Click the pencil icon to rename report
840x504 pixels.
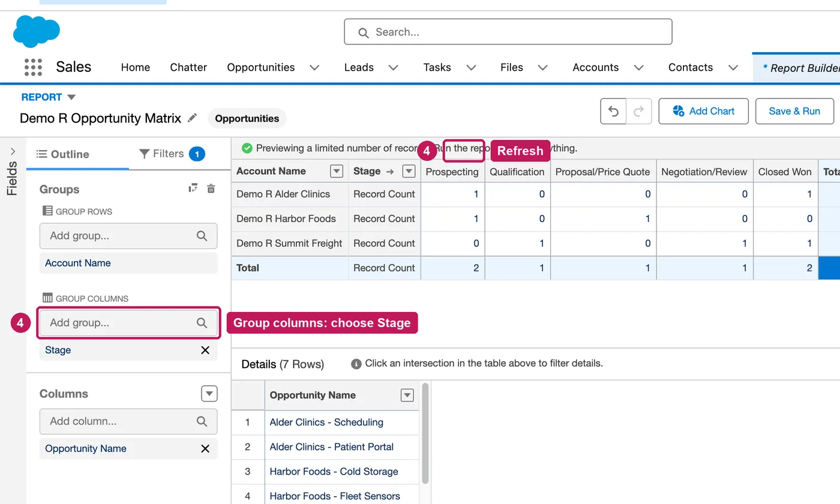(x=192, y=118)
